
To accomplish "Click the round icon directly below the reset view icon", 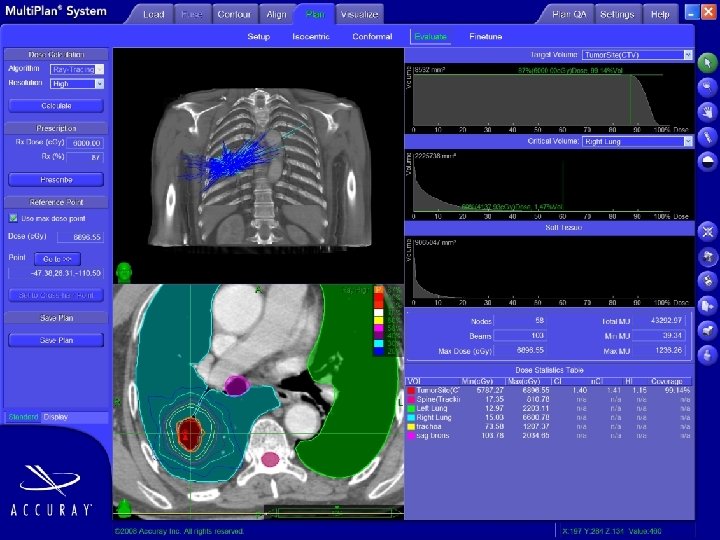I will tap(707, 256).
